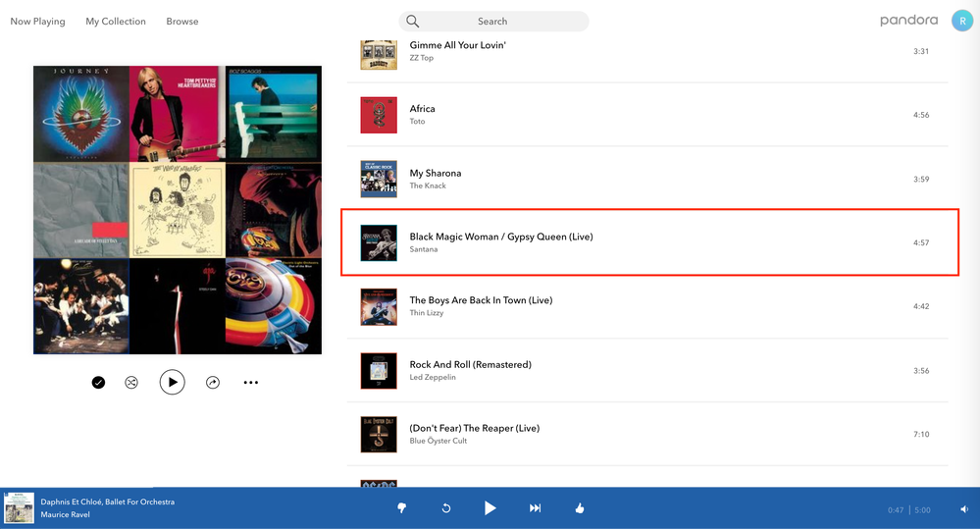The width and height of the screenshot is (980, 529).
Task: Click the Maurice Ravel album art thumbnail
Action: [19, 507]
